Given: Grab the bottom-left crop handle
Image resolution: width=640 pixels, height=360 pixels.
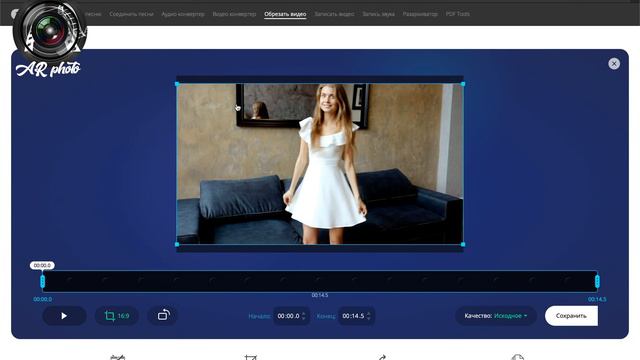Looking at the screenshot, I should (x=177, y=244).
